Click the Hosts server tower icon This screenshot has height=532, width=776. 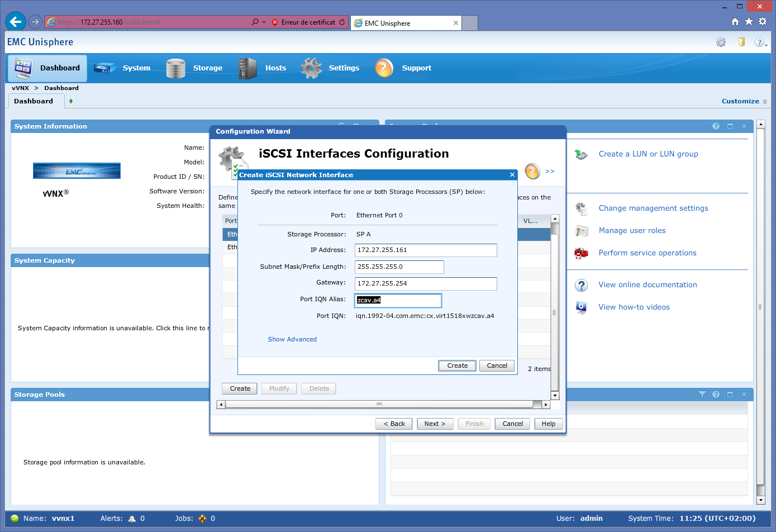pos(247,68)
